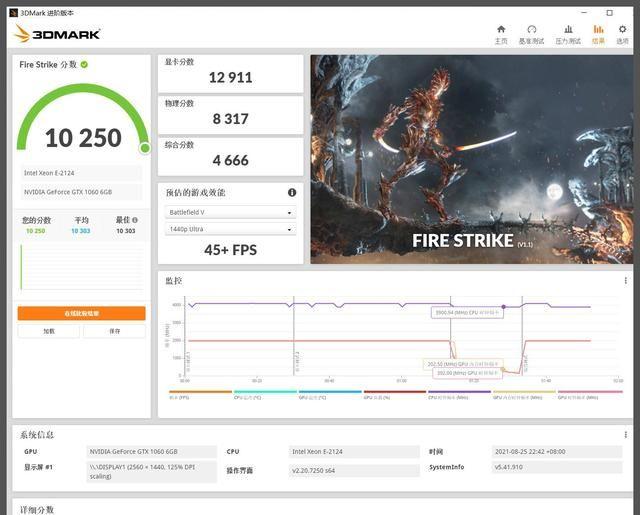Open the three-dot menu of the 监控 panel
This screenshot has width=640, height=515.
coord(625,280)
